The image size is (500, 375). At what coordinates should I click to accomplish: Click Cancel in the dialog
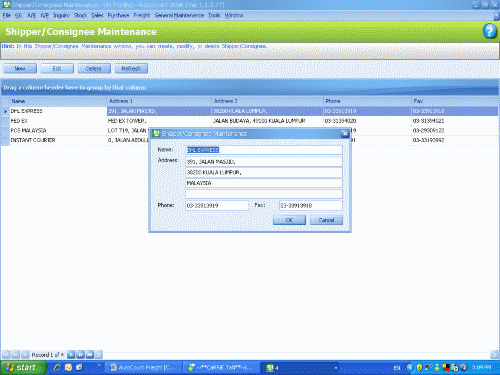[326, 220]
